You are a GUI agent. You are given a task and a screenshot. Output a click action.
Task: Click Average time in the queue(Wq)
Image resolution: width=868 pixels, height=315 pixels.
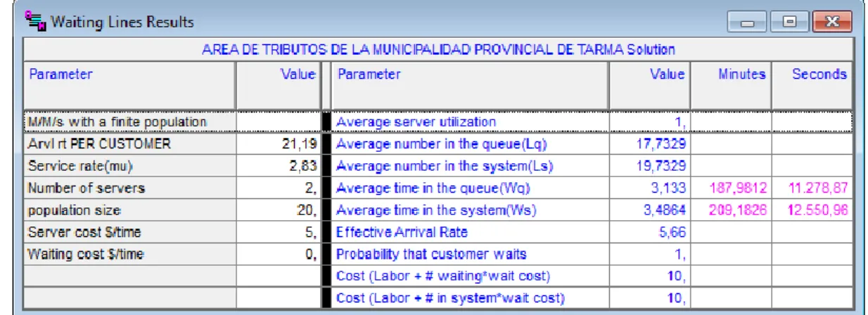[433, 188]
